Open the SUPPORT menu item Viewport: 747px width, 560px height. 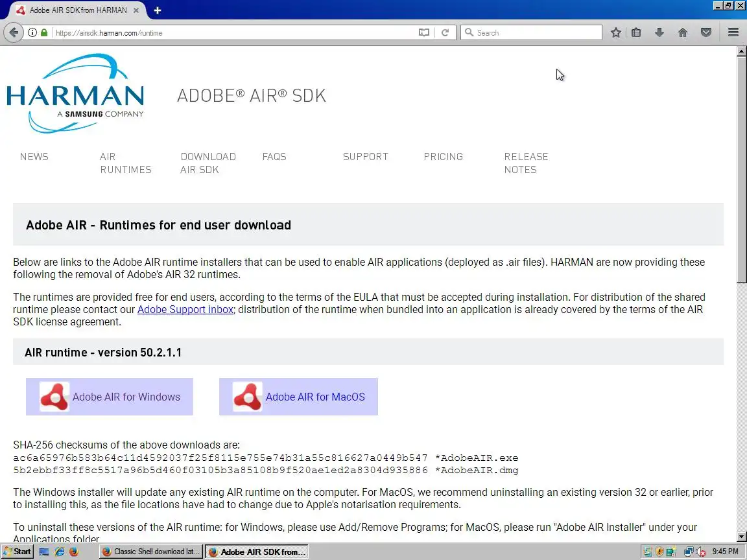pos(366,157)
